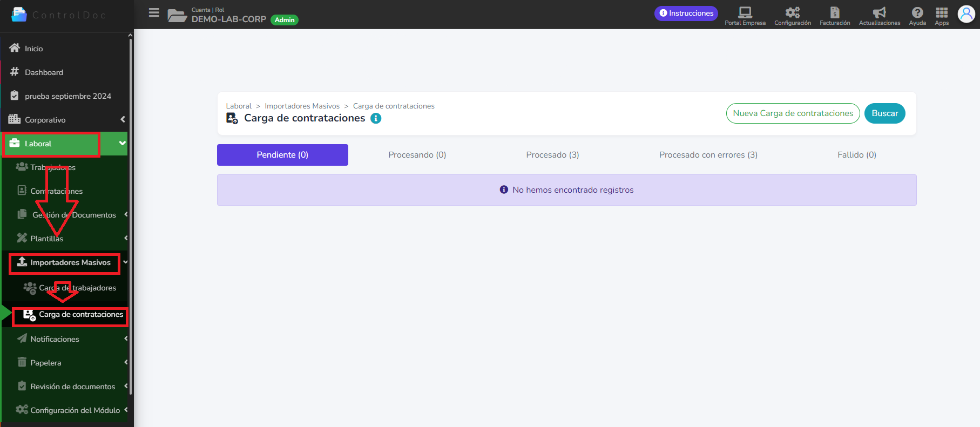The height and width of the screenshot is (427, 980).
Task: Click the info icon beside Carga de contrataciones title
Action: [376, 118]
